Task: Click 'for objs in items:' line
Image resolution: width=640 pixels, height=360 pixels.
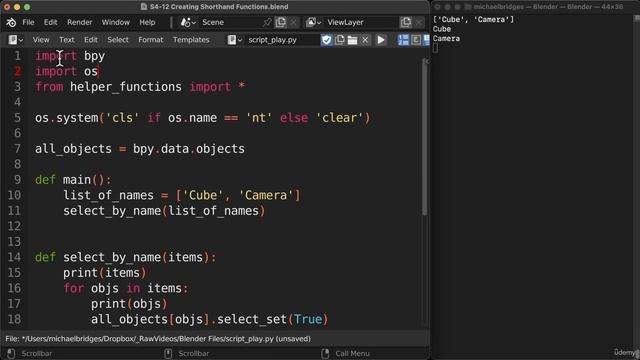Action: pyautogui.click(x=126, y=289)
